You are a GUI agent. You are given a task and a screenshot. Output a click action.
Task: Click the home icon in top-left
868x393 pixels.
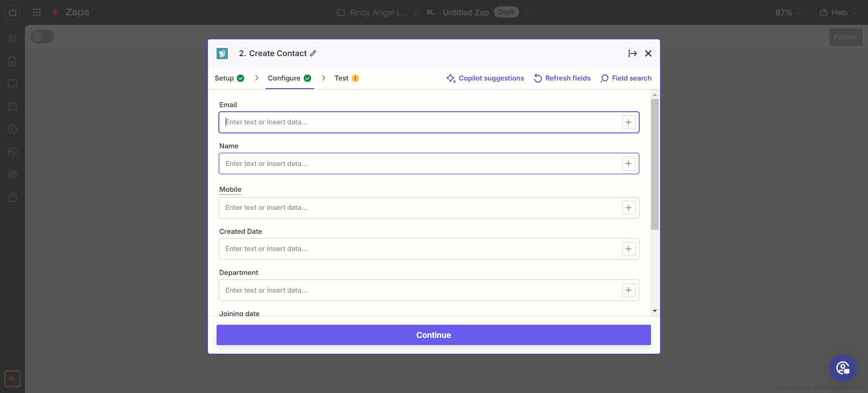[12, 12]
